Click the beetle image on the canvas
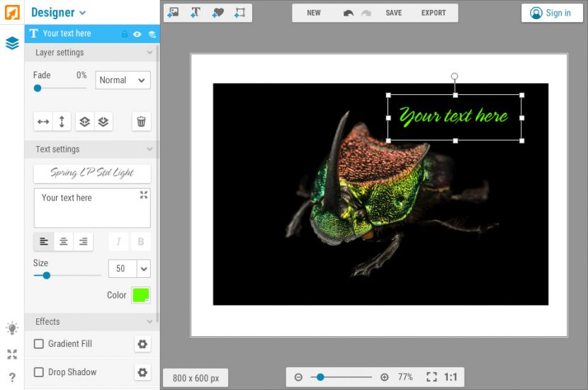Viewport: 588px width, 390px height. [x=380, y=194]
